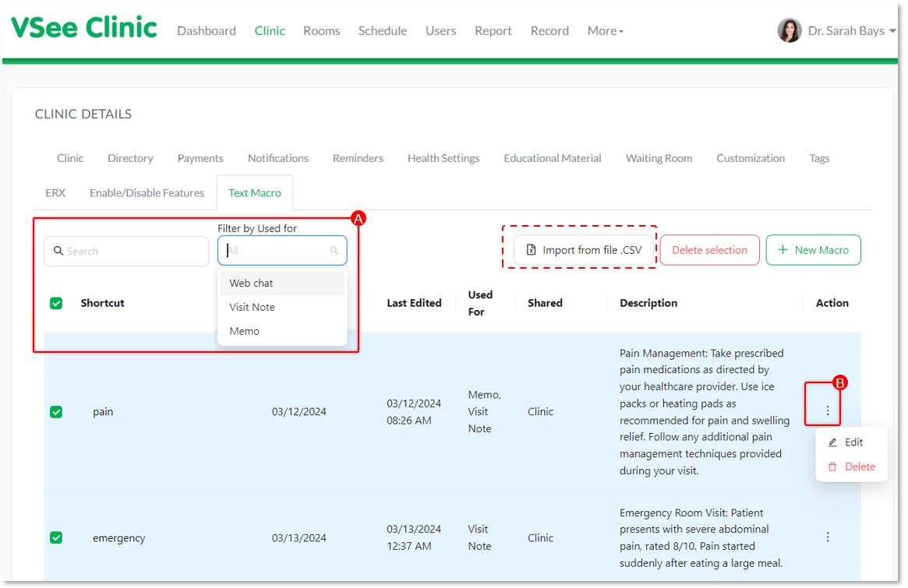Switch to the Payments tab

tap(200, 158)
